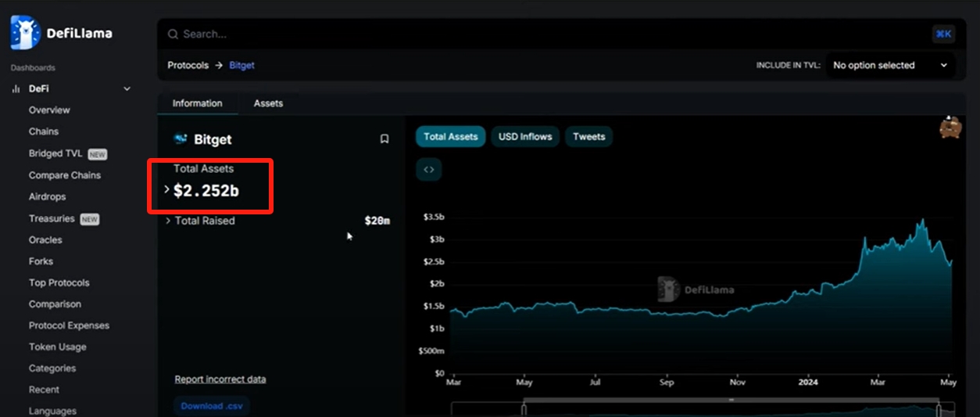Click Report incorrect data link
This screenshot has width=980, height=417.
pos(220,379)
